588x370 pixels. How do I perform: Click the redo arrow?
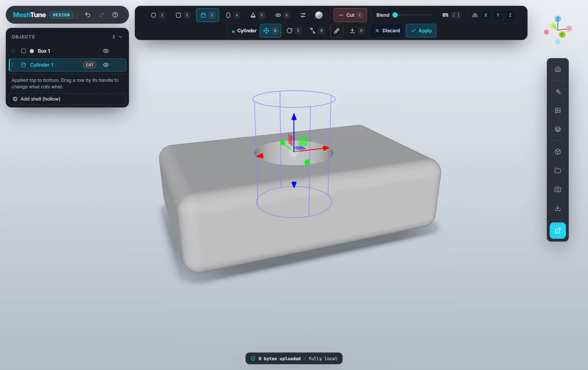102,15
